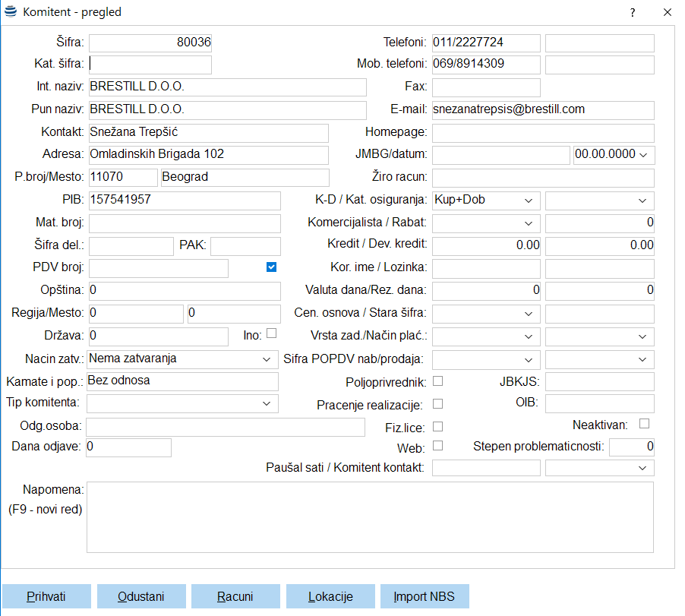Open the Tip komitenta dropdown
Image resolution: width=685 pixels, height=616 pixels.
pos(266,403)
